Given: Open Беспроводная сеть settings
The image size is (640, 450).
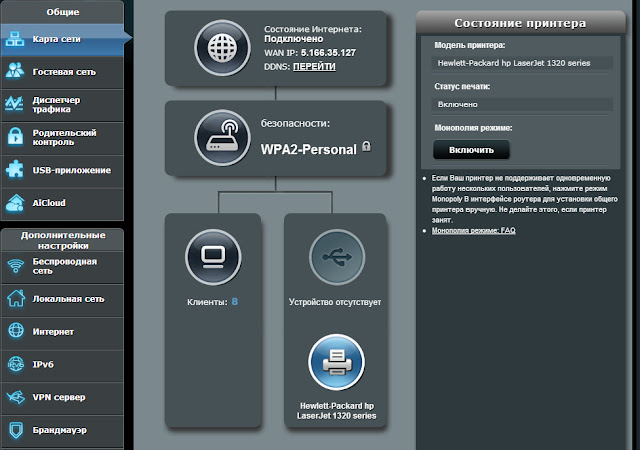Looking at the screenshot, I should click(x=62, y=267).
